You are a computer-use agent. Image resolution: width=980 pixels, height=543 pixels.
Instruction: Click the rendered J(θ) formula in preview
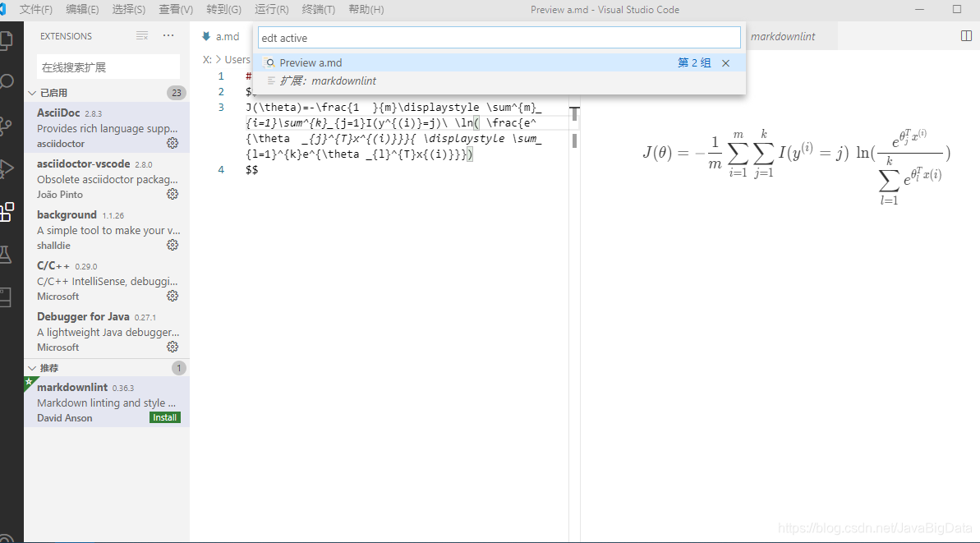tap(797, 166)
